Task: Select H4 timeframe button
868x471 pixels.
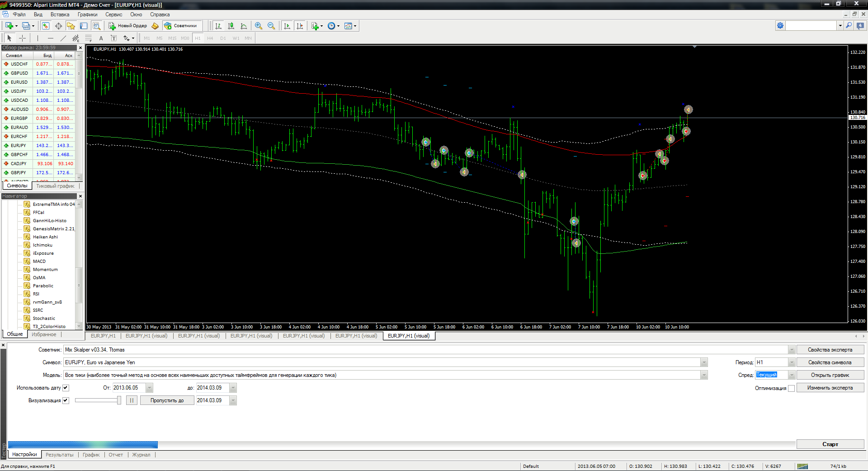Action: tap(210, 38)
